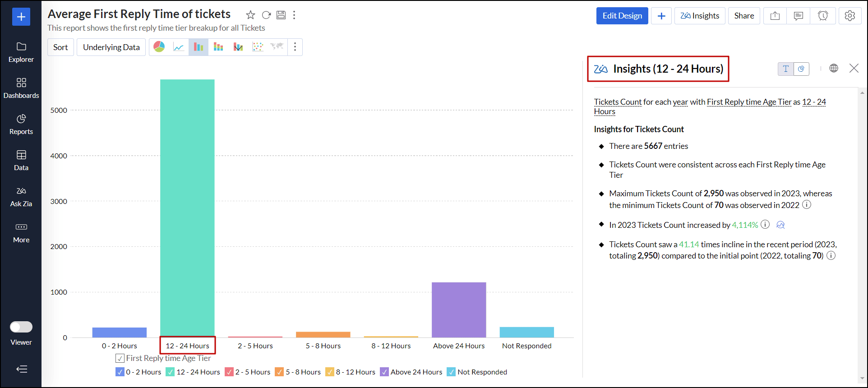The width and height of the screenshot is (868, 388).
Task: Expand more chart types three-dot menu
Action: point(295,47)
